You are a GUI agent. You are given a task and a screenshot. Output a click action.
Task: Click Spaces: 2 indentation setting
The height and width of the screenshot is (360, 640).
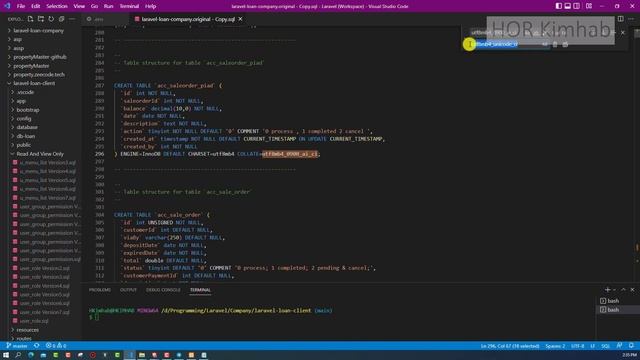555,346
